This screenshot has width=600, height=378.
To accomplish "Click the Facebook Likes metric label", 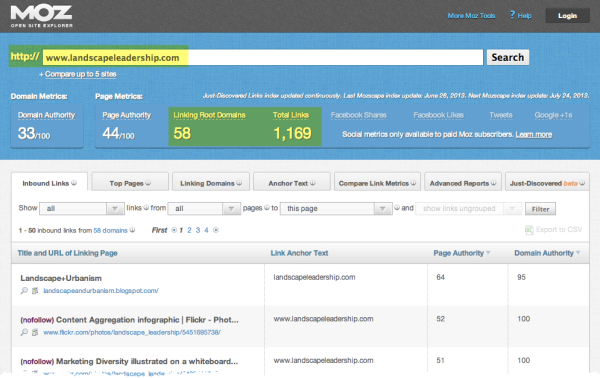I will 439,115.
